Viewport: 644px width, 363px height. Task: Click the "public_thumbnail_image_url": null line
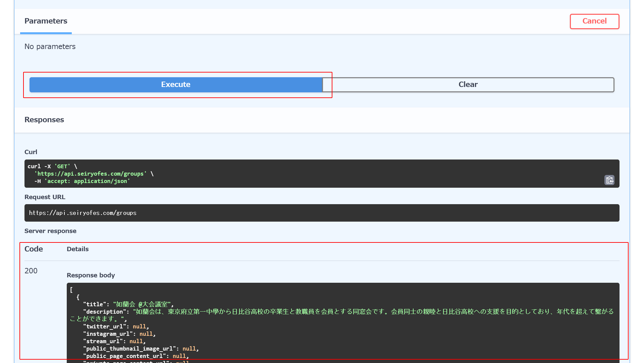[x=141, y=349]
